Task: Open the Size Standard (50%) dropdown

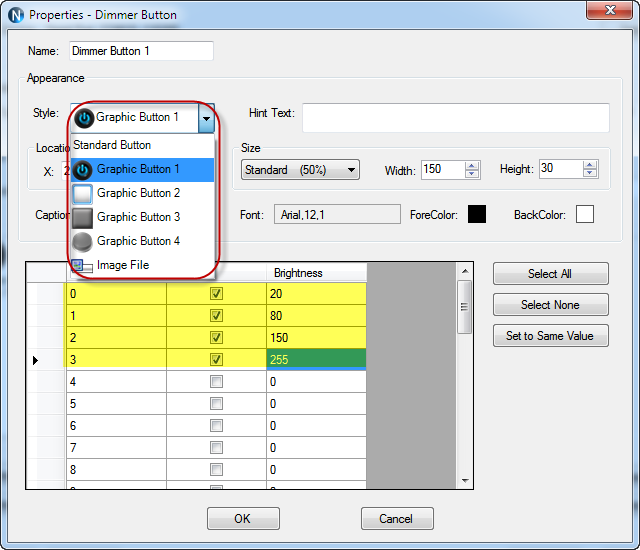Action: (300, 170)
